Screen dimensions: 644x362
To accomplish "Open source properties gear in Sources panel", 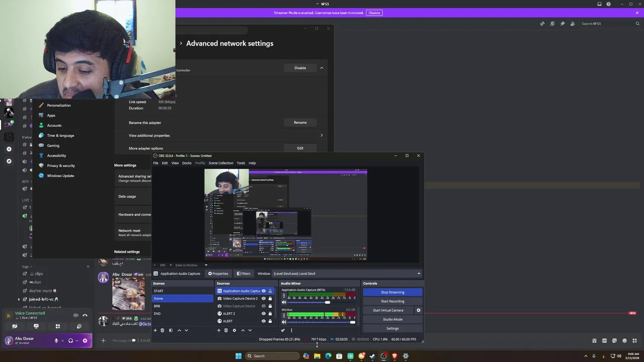I will 234,330.
